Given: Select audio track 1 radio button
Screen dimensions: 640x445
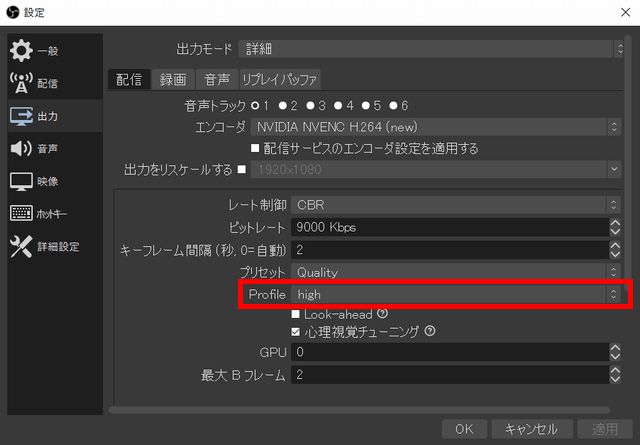Looking at the screenshot, I should click(x=255, y=106).
